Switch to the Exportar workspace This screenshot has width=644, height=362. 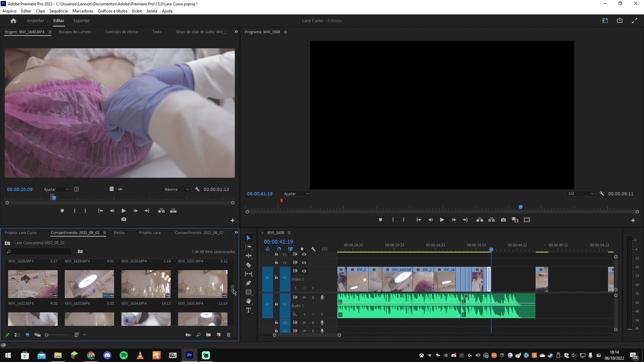tap(81, 20)
